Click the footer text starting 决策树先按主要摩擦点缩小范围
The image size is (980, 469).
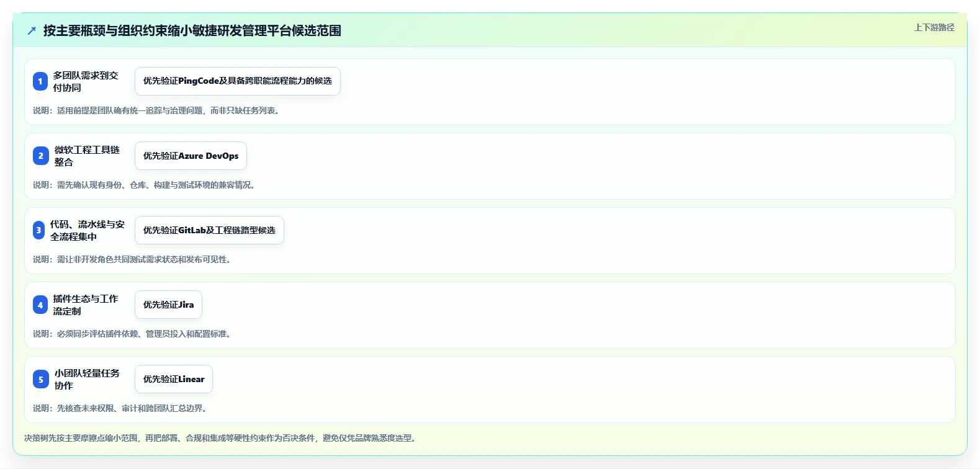[220, 438]
